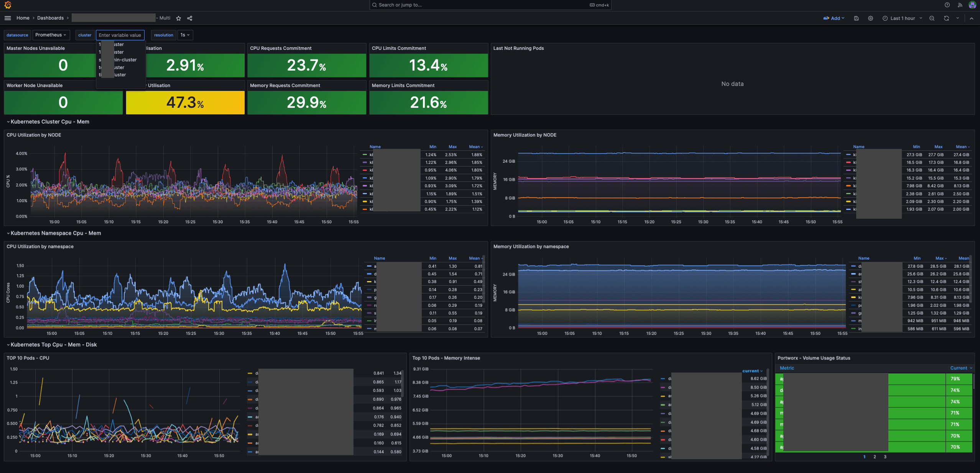This screenshot has height=473, width=980.
Task: Open the Grafana hamburger menu
Action: click(x=8, y=18)
